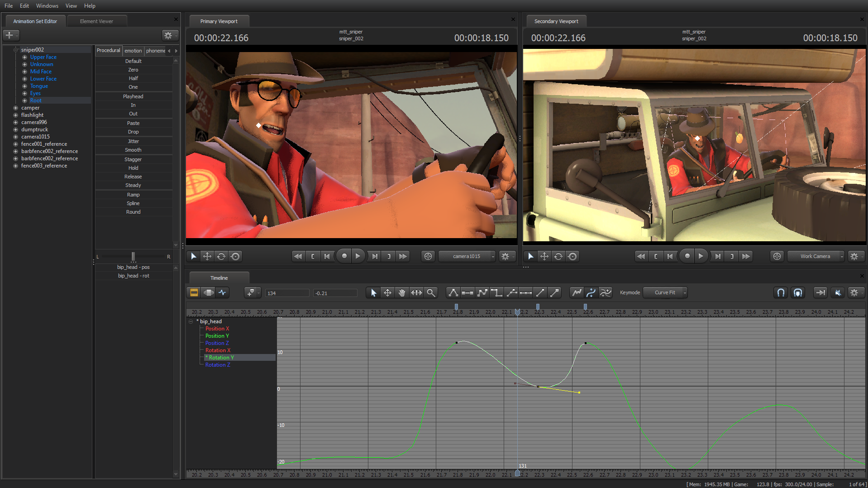Select the zoom magnifier tool in the timeline toolbar
Image resolution: width=868 pixels, height=488 pixels.
(431, 292)
